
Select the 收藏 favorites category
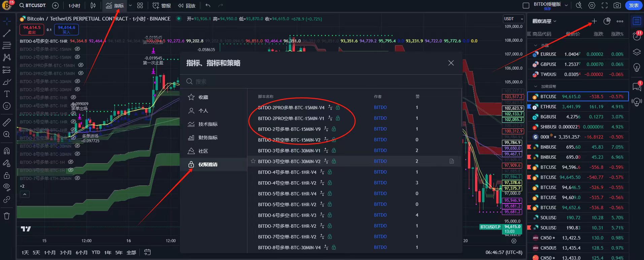pyautogui.click(x=213, y=97)
